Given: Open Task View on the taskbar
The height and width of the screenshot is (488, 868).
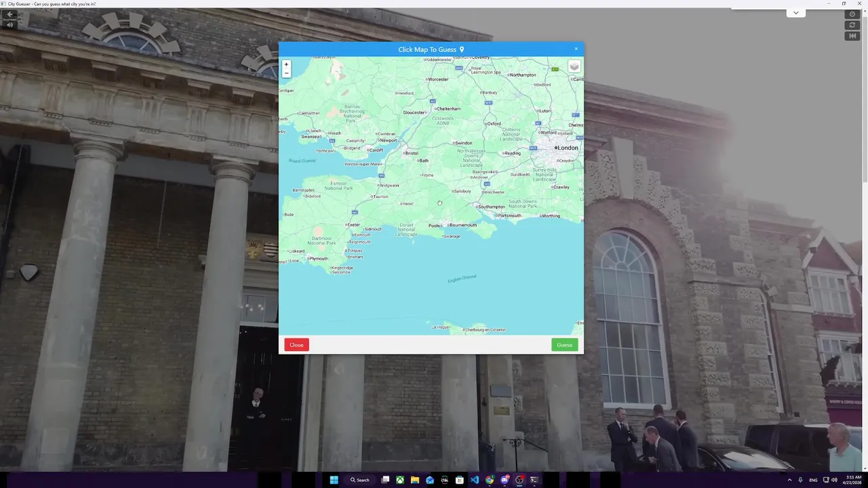Looking at the screenshot, I should pos(385,480).
